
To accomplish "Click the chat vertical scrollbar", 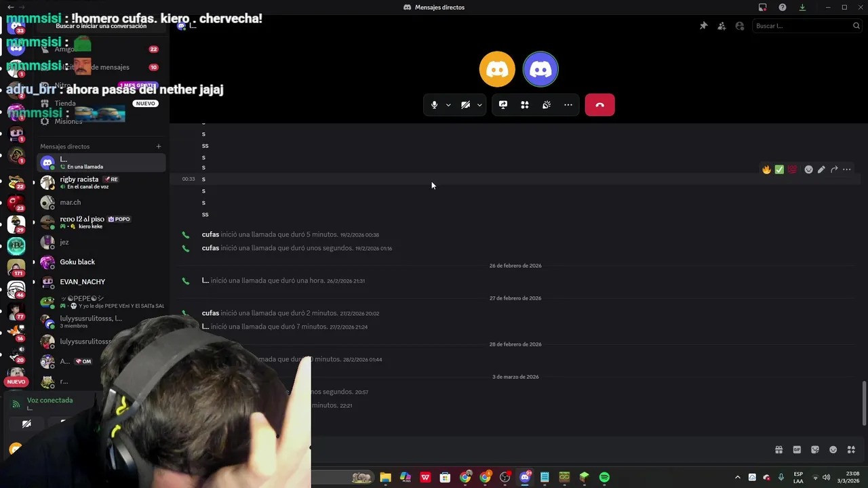I will tap(864, 403).
